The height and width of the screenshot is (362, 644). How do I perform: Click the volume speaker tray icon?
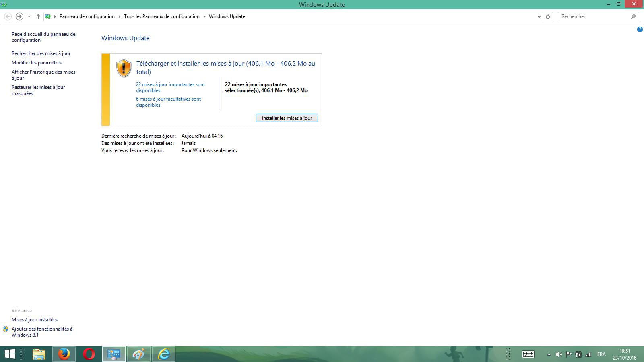[559, 354]
